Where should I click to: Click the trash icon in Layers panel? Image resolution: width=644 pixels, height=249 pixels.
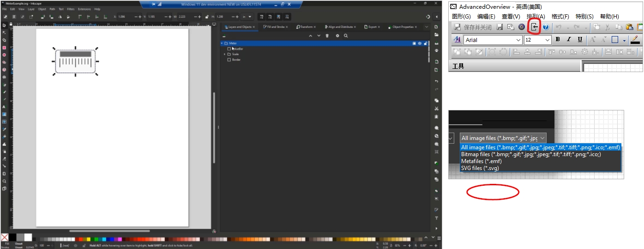(327, 36)
